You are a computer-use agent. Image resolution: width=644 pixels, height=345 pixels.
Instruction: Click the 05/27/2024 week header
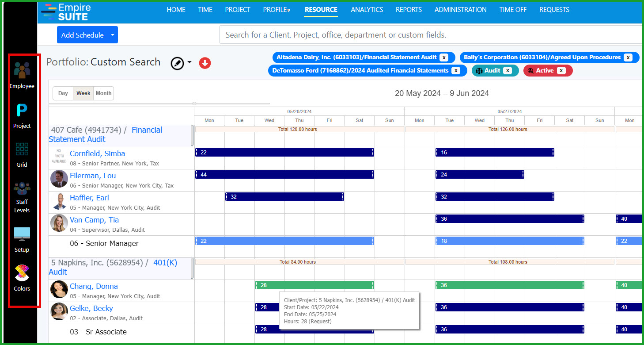(x=510, y=111)
